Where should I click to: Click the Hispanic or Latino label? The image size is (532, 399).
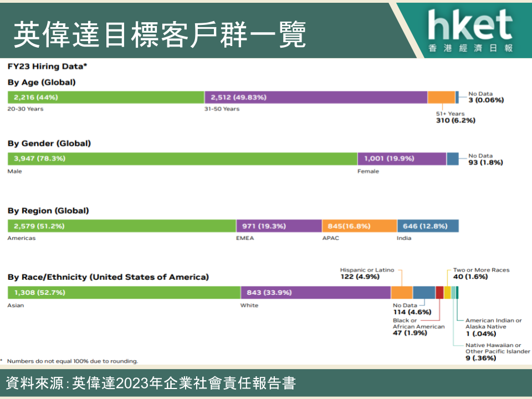coord(367,270)
